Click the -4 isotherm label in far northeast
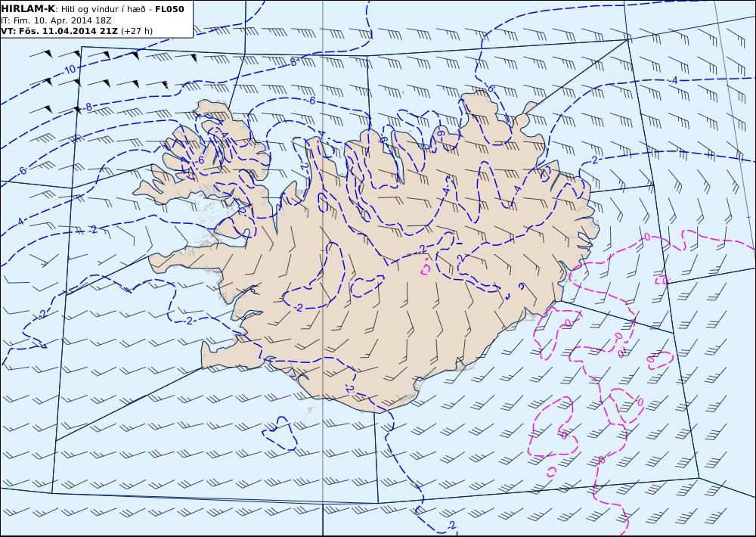 [674, 81]
